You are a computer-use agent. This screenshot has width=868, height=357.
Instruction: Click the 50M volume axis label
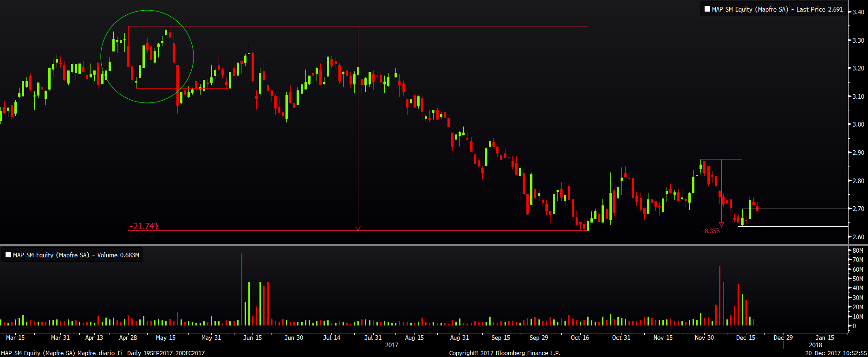[x=858, y=279]
